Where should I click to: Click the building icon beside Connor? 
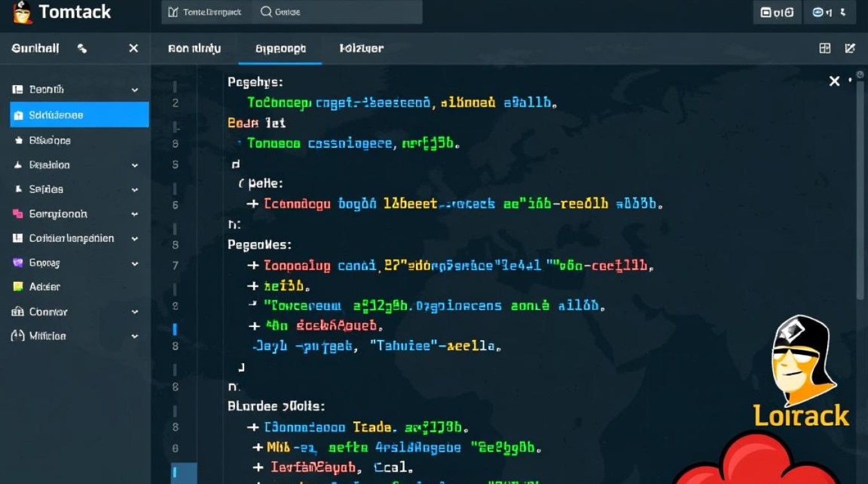coord(17,312)
